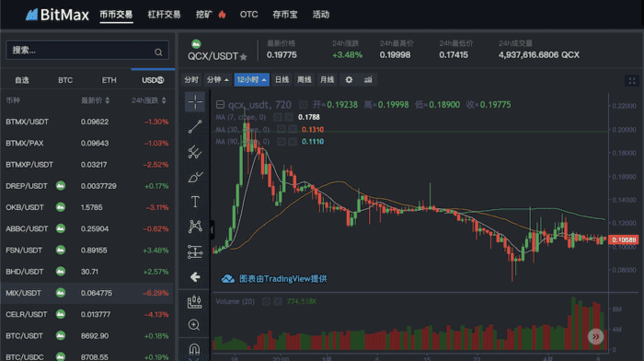Pick the brush drawing tool
The height and width of the screenshot is (361, 644).
tap(195, 177)
